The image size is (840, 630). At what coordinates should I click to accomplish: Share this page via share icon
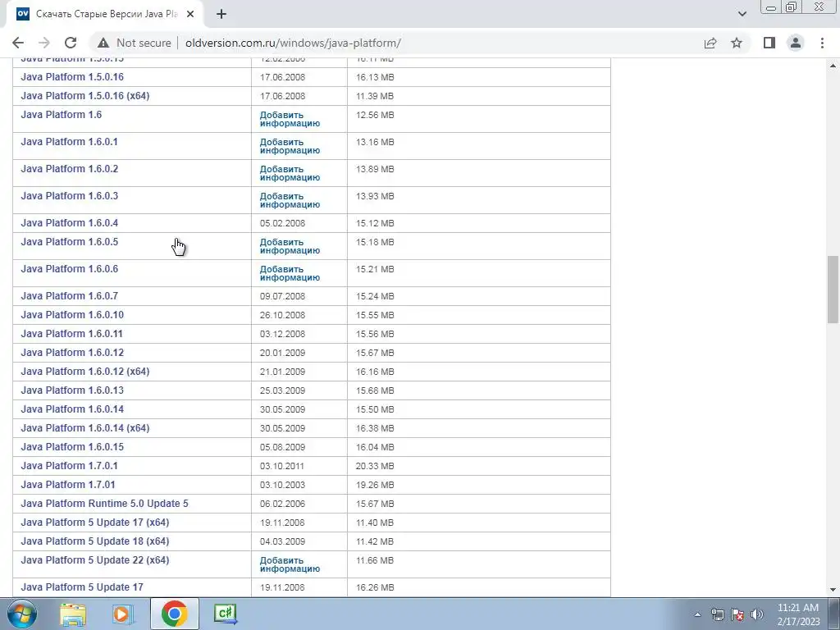click(710, 43)
